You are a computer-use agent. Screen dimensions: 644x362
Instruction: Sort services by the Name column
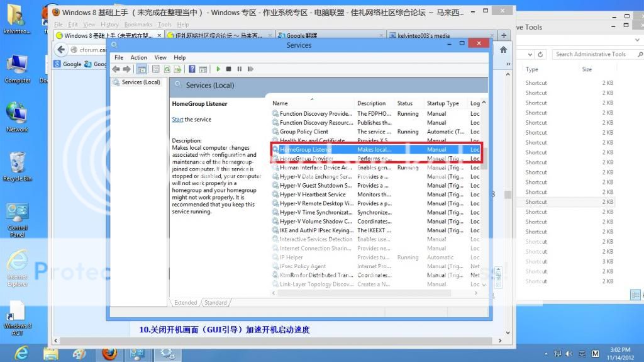[280, 103]
